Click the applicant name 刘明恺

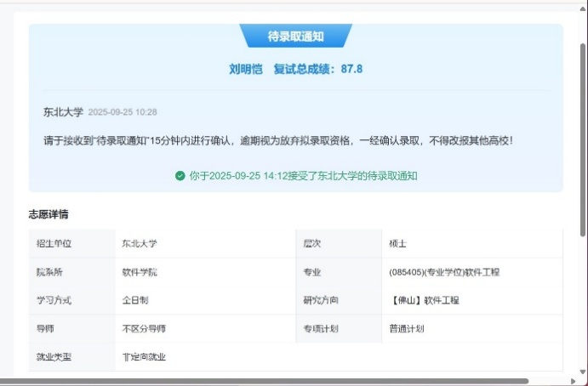(x=246, y=68)
